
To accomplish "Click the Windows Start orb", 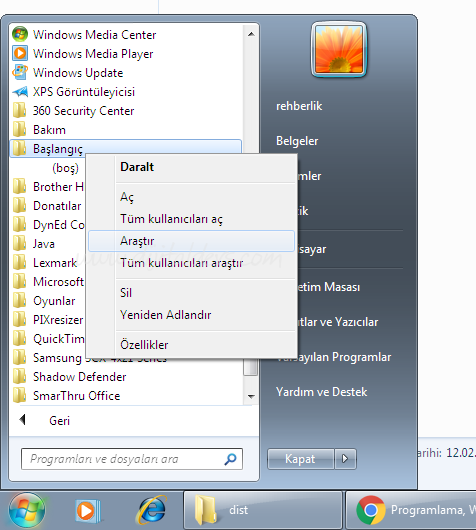I will click(x=27, y=510).
